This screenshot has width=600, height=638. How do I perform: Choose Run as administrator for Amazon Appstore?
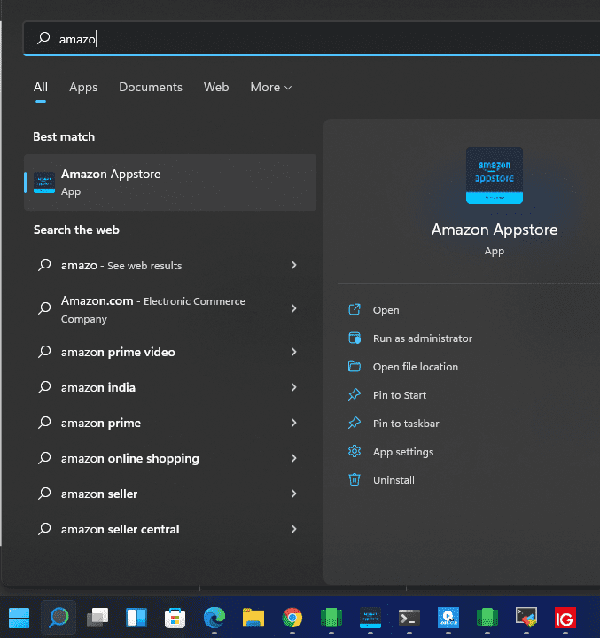coord(421,338)
